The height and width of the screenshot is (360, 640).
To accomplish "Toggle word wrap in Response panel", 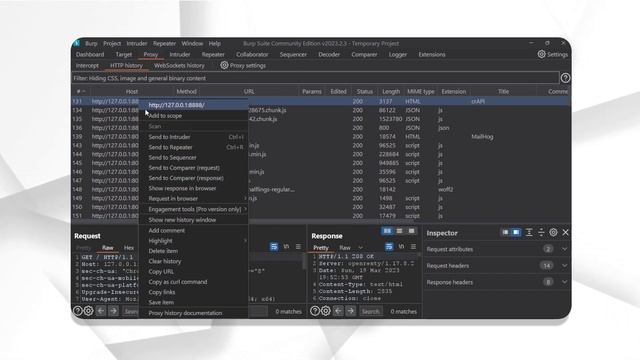I will click(x=389, y=247).
